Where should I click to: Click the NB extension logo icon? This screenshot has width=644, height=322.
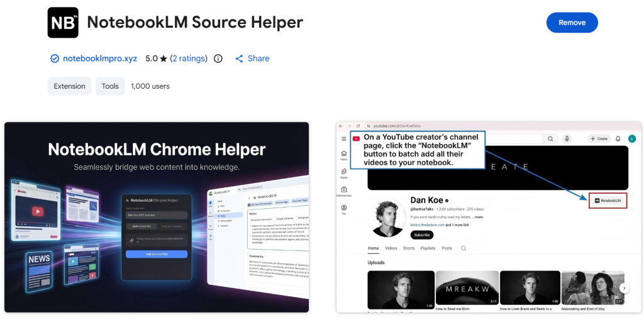point(63,23)
